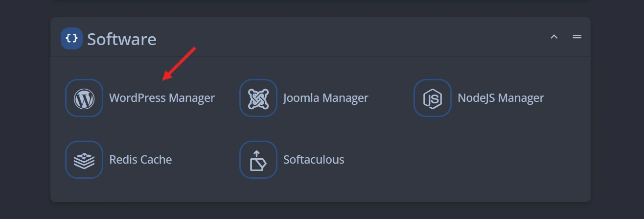This screenshot has height=219, width=644.
Task: Select the NodeJS hexagon icon
Action: [433, 98]
